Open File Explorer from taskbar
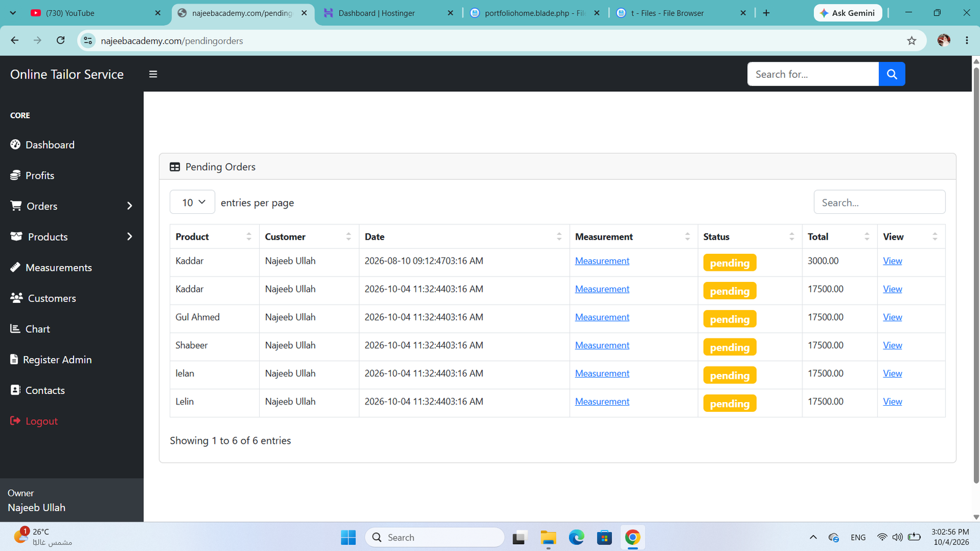 click(x=548, y=538)
